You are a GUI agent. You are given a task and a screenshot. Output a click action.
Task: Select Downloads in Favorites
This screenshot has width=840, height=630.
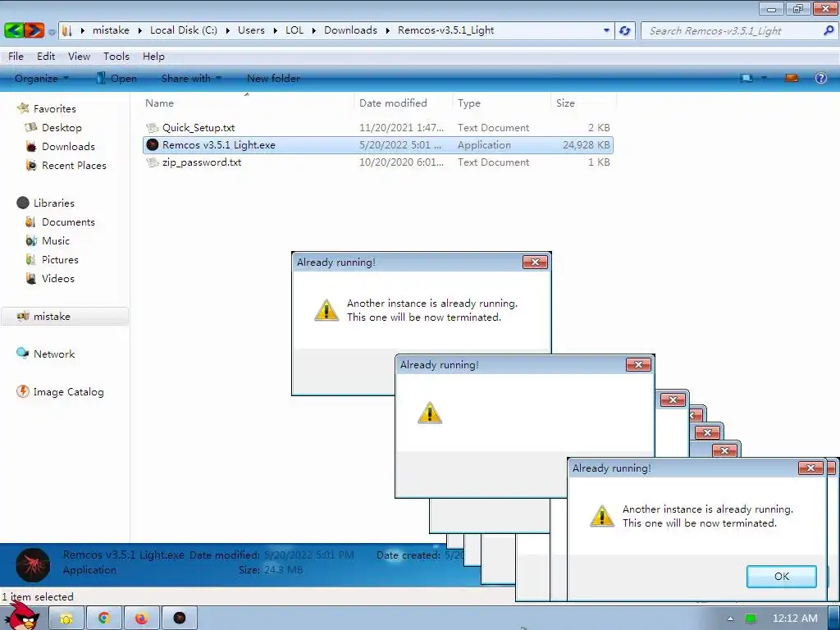pos(68,146)
